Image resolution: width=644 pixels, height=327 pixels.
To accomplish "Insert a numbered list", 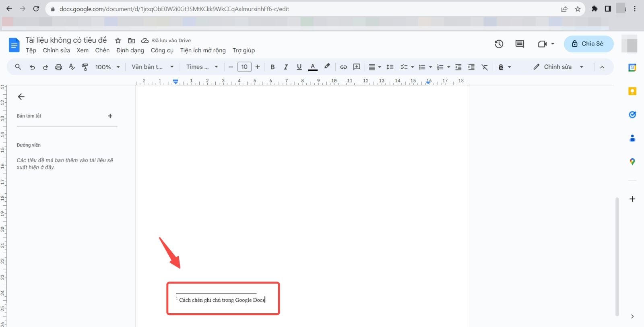I will click(440, 67).
